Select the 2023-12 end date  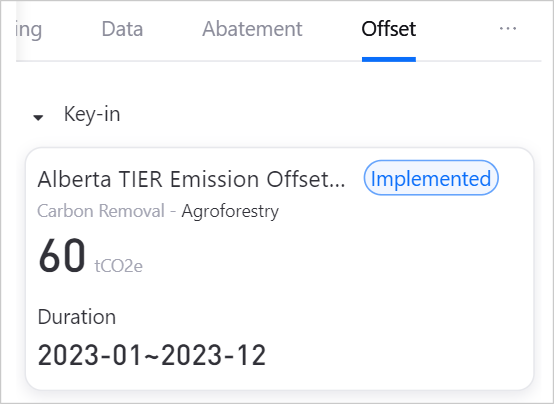213,355
